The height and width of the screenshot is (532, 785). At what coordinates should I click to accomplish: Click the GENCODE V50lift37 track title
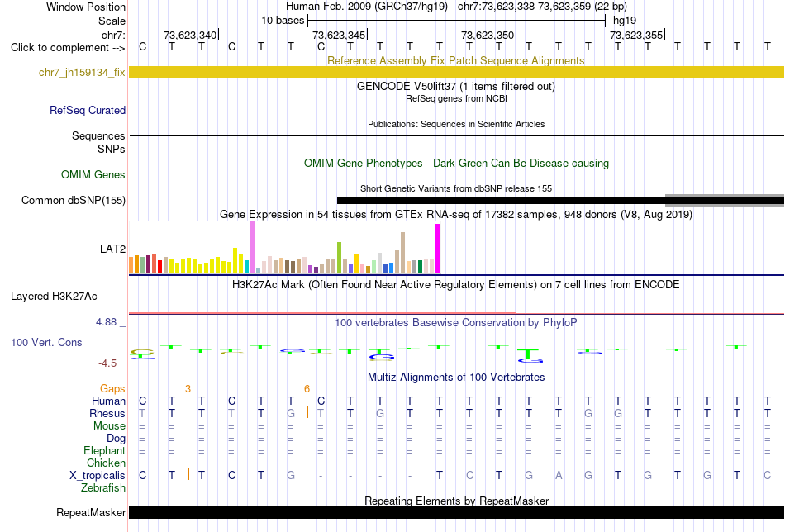click(456, 86)
